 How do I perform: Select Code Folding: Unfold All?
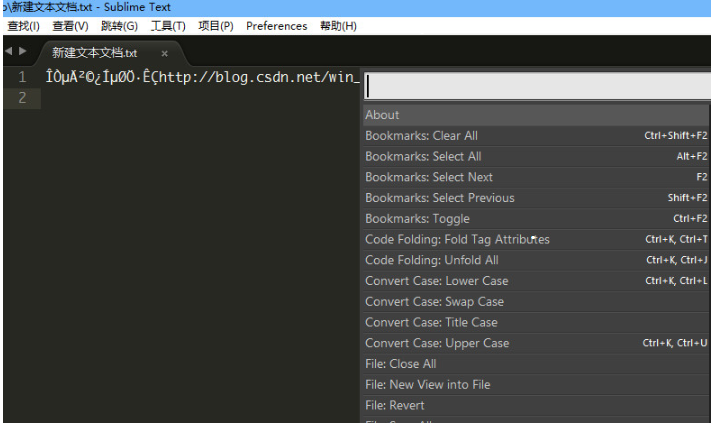[536, 260]
